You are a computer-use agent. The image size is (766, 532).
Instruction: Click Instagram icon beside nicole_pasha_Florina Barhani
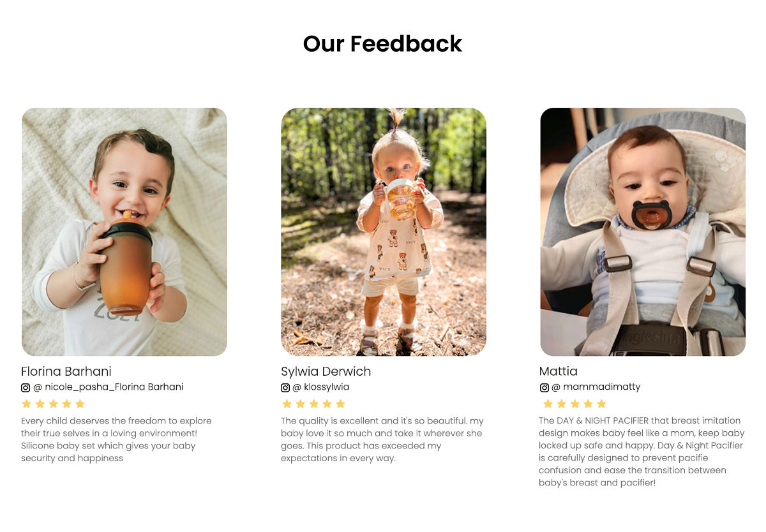point(26,387)
